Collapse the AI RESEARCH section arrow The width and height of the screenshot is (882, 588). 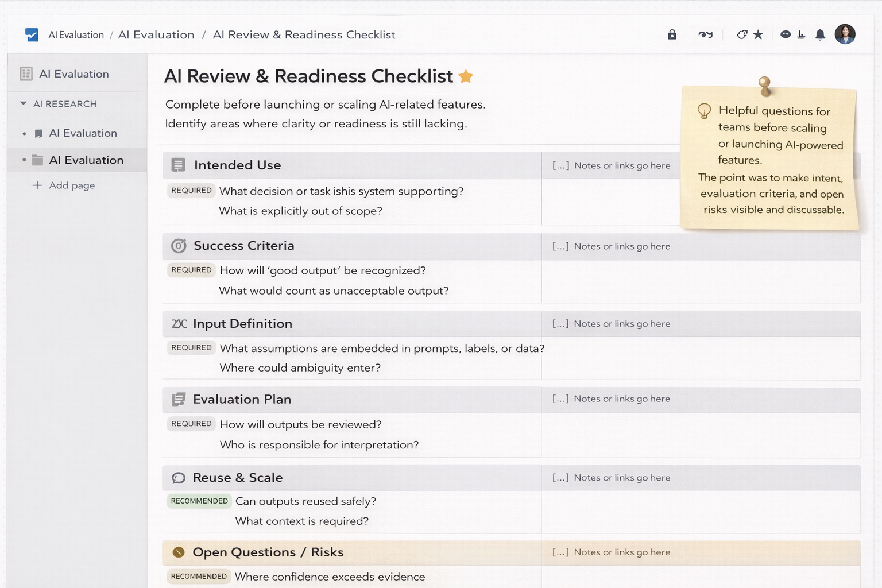click(x=24, y=104)
